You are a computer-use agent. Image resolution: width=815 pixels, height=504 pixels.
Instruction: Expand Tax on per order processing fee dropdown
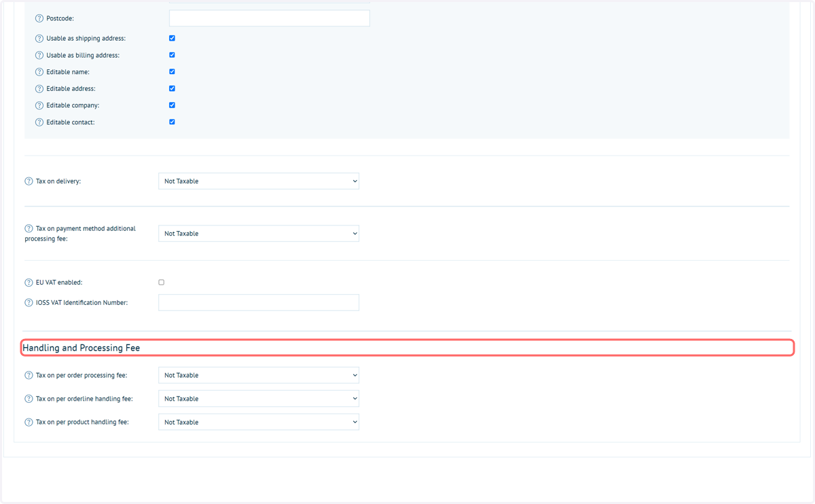tap(259, 375)
